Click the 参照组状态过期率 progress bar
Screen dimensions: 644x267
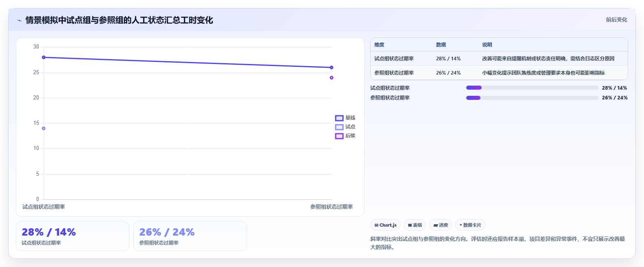point(532,97)
